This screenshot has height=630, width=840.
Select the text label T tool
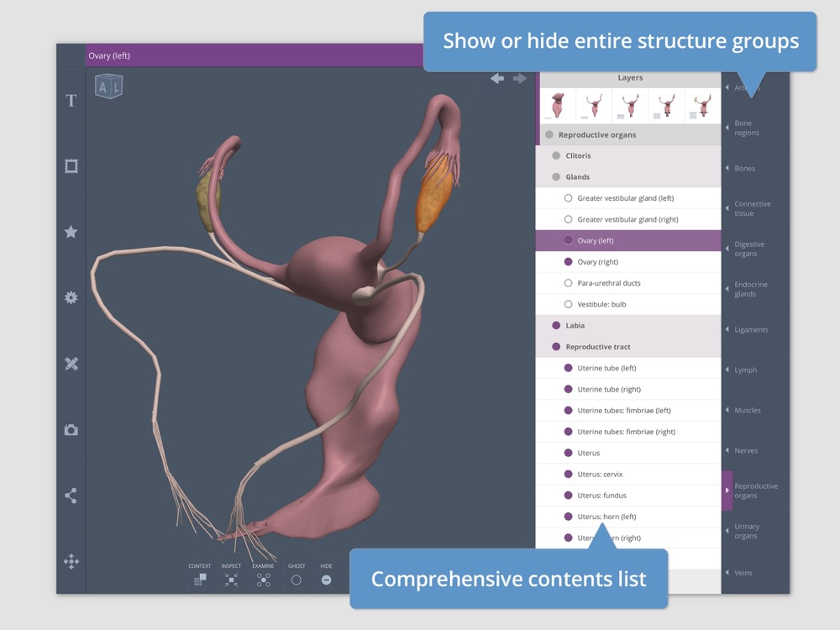pos(71,100)
